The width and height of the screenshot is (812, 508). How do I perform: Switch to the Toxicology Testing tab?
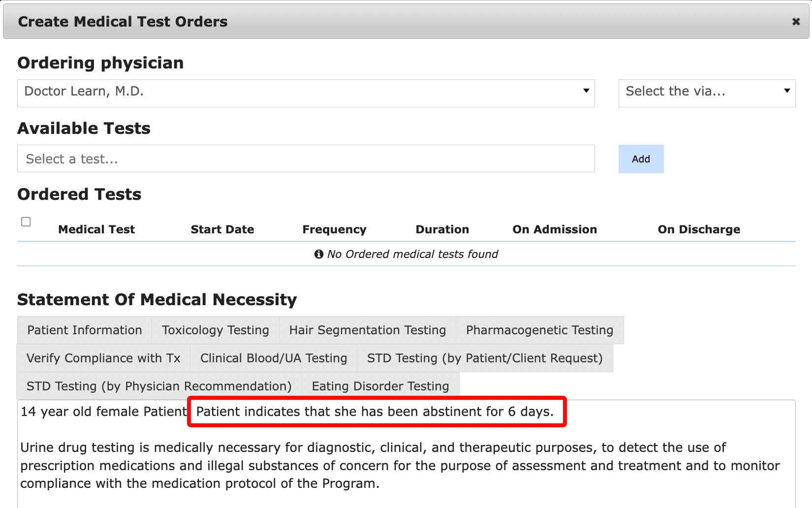point(216,330)
